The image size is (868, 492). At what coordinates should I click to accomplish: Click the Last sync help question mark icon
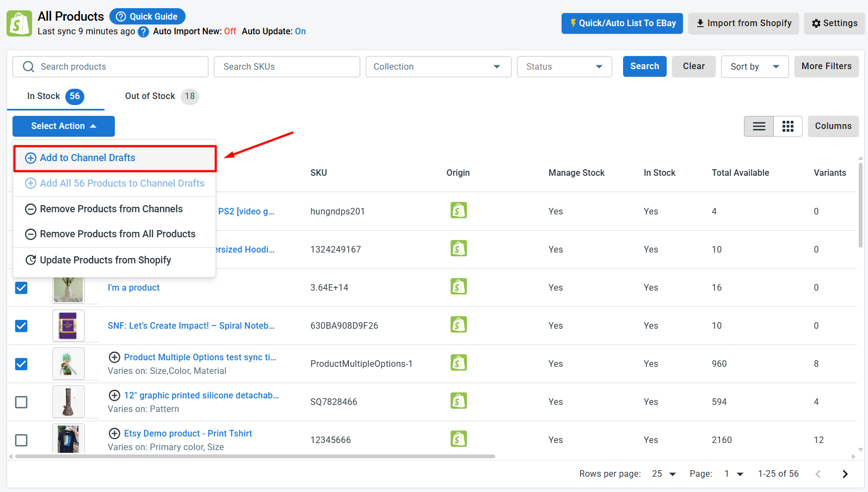coord(143,32)
